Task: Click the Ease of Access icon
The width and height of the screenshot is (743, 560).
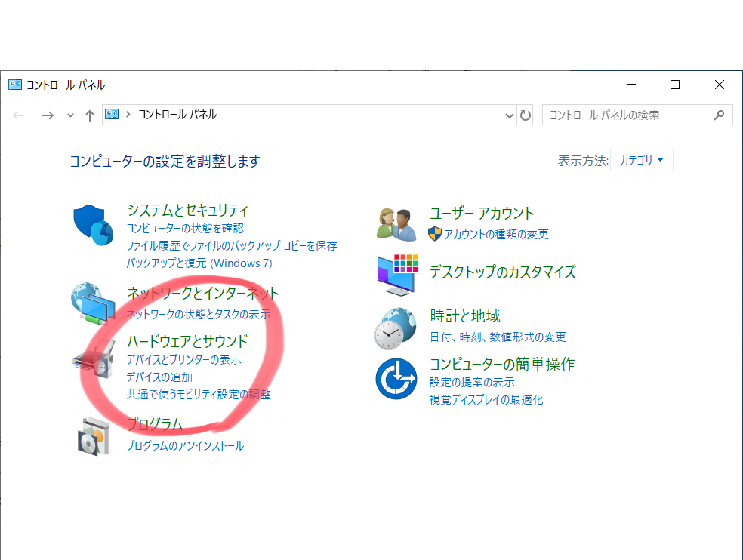Action: pyautogui.click(x=396, y=379)
